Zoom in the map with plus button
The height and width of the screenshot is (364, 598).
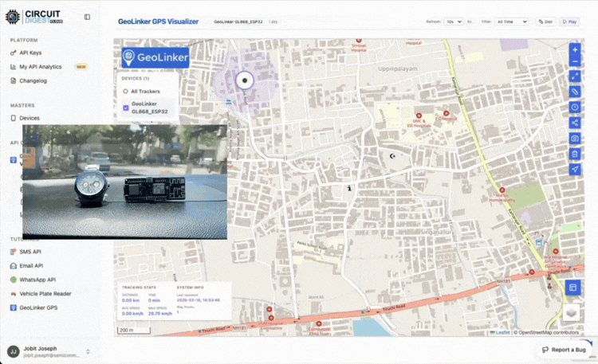(x=575, y=50)
